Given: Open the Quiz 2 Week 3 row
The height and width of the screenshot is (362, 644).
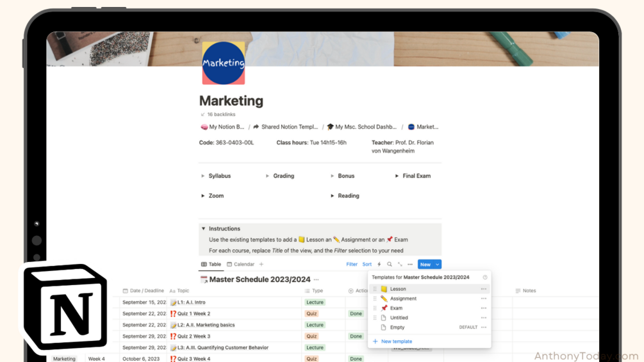Looking at the screenshot, I should point(194,336).
